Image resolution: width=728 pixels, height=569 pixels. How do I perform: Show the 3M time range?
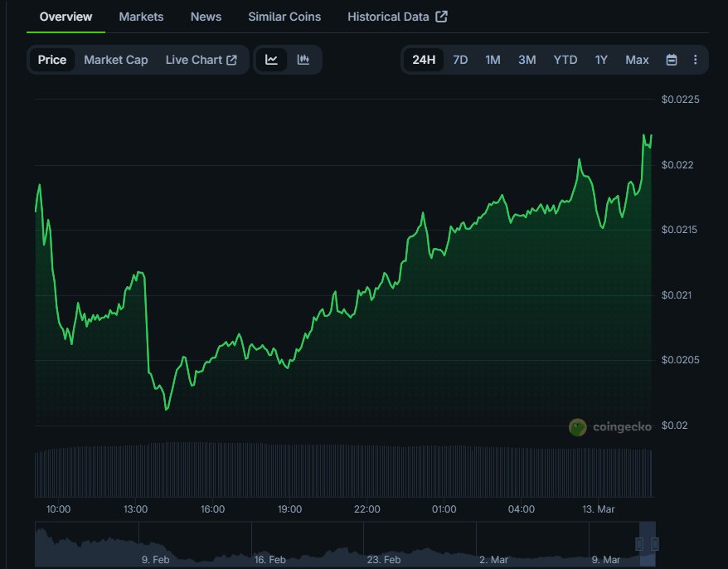pyautogui.click(x=527, y=60)
